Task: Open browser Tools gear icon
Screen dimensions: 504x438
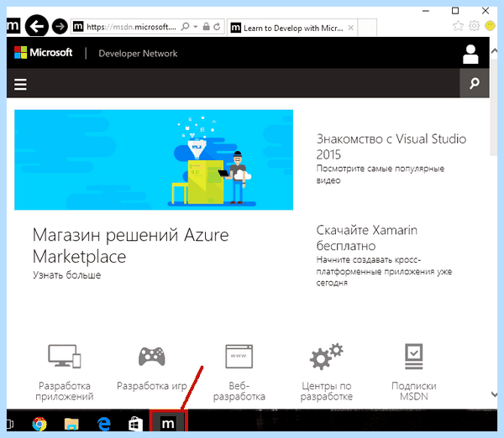Action: click(x=474, y=26)
